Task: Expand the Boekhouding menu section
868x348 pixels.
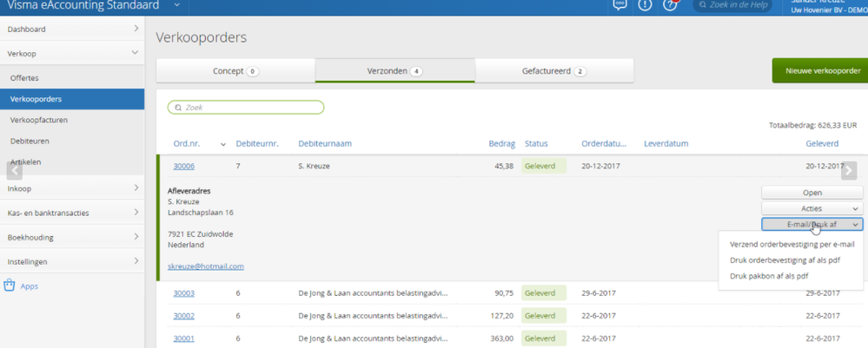Action: [72, 237]
